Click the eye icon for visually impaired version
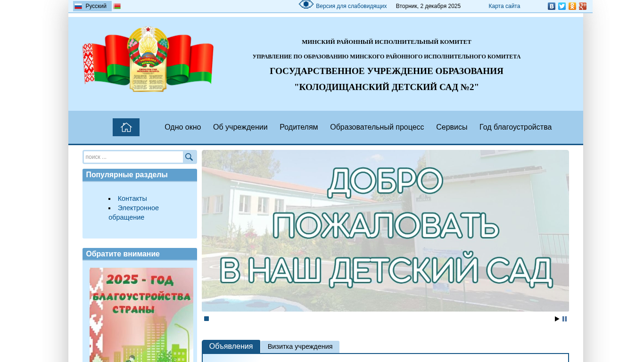Image resolution: width=644 pixels, height=362 pixels. click(306, 5)
